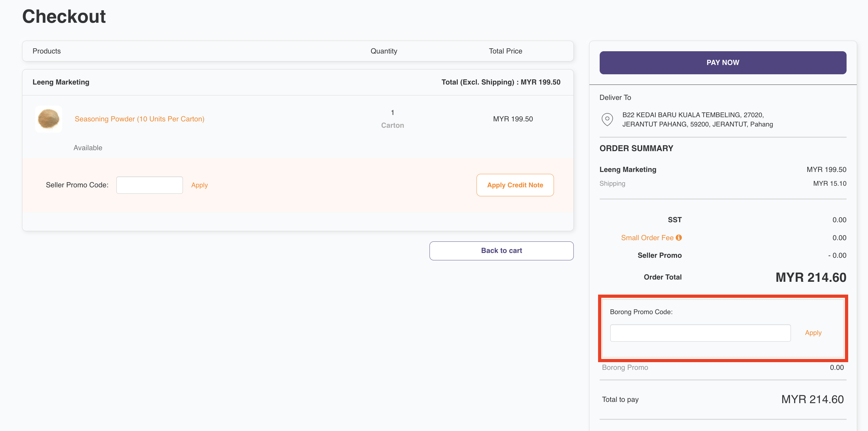Click the Quantity column header
This screenshot has width=868, height=431.
(383, 51)
